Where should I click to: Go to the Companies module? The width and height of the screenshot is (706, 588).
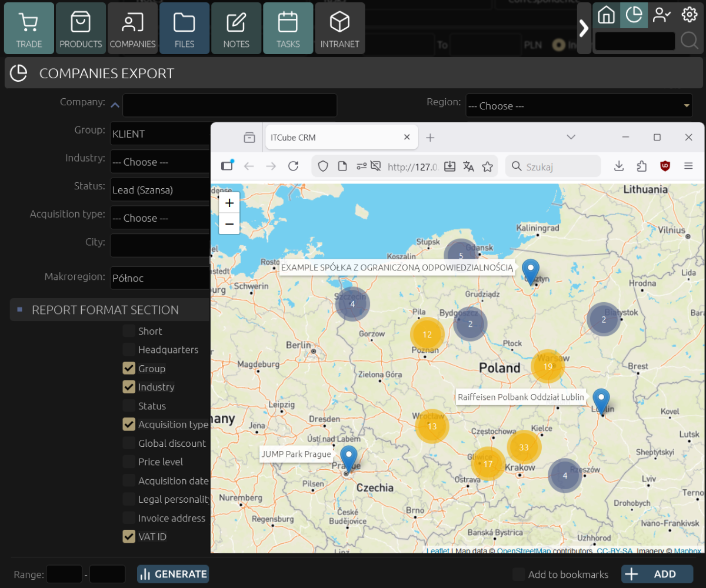132,28
